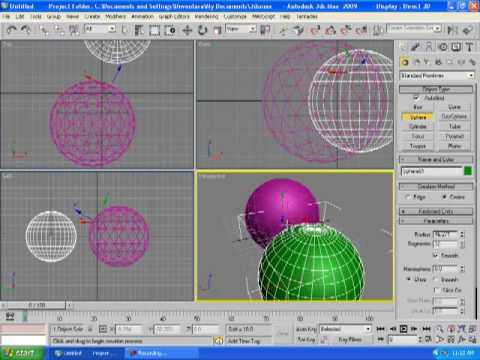This screenshot has width=480, height=360.
Task: Collapse the Name and Color rollout
Action: (436, 159)
